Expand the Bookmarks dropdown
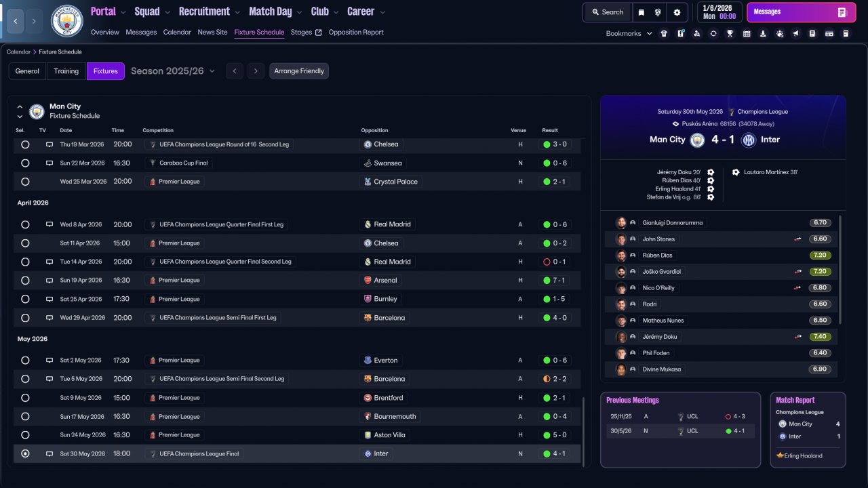This screenshot has height=488, width=868. (629, 33)
